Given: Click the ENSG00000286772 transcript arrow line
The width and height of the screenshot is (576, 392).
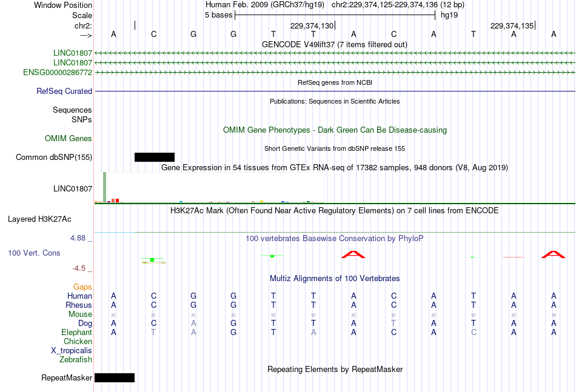Looking at the screenshot, I should point(335,73).
